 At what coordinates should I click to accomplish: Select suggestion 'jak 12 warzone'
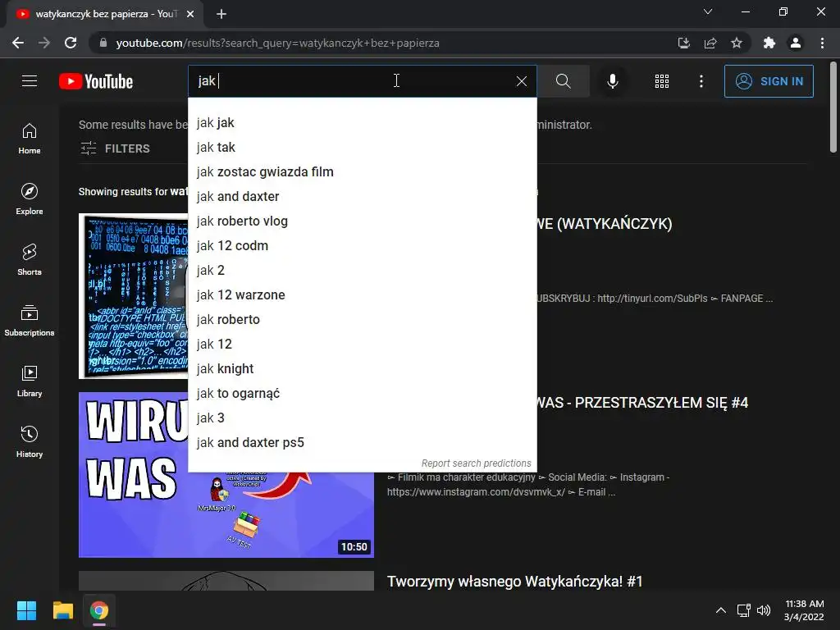(x=363, y=295)
